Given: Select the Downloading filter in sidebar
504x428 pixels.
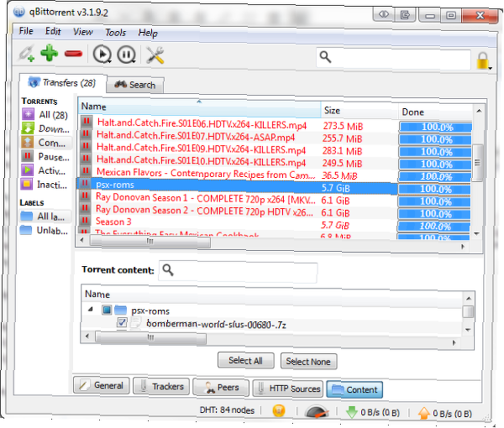Looking at the screenshot, I should (x=46, y=128).
